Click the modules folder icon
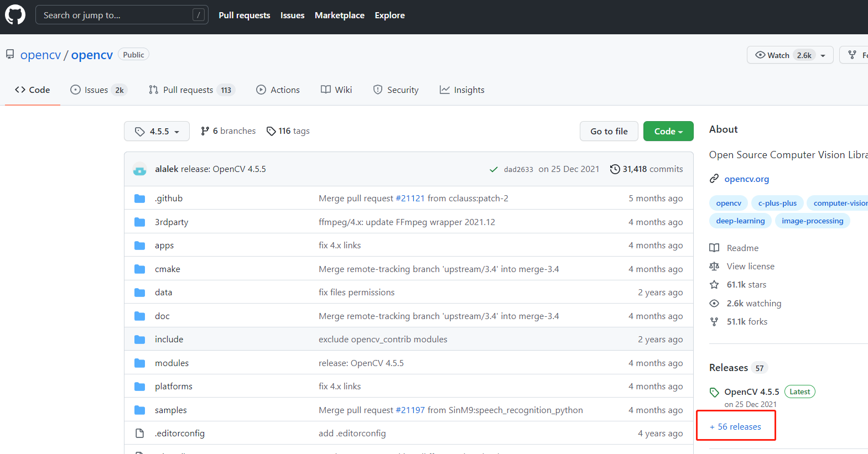Viewport: 868px width, 454px height. point(140,363)
